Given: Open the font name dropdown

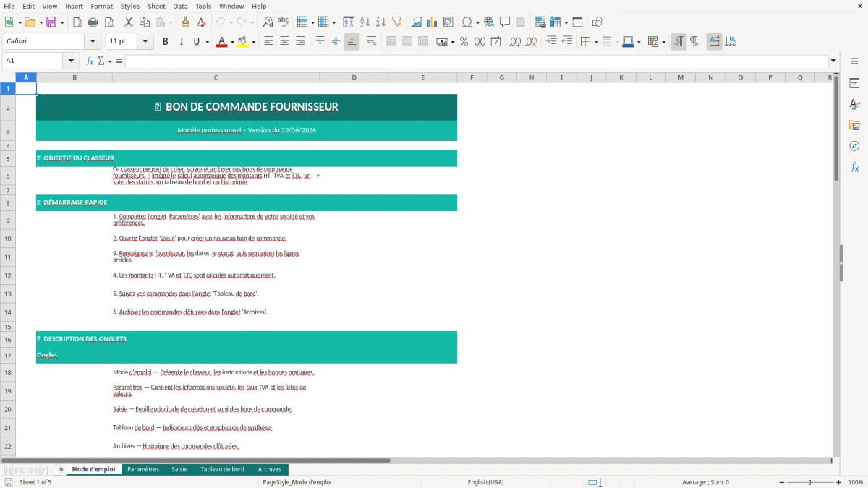Looking at the screenshot, I should pos(93,42).
